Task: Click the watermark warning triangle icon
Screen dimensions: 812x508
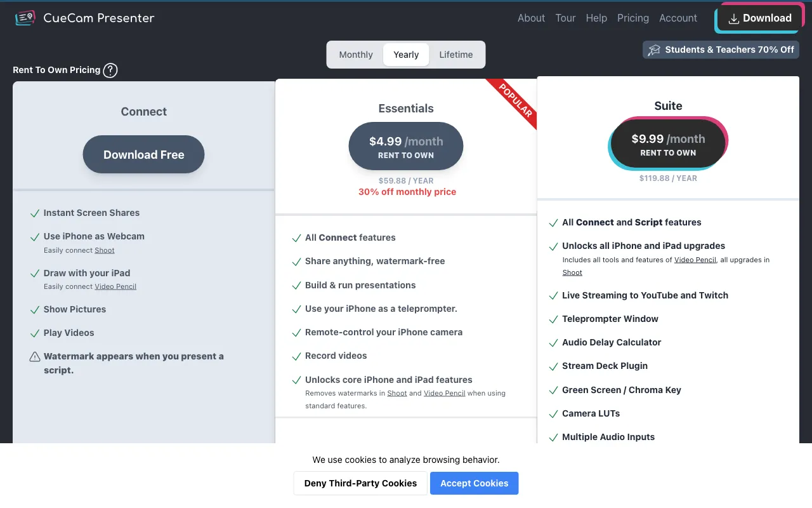Action: (35, 357)
